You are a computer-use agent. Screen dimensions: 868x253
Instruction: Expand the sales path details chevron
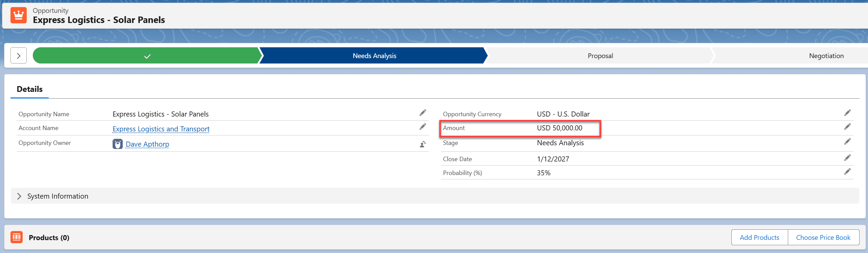click(x=19, y=56)
